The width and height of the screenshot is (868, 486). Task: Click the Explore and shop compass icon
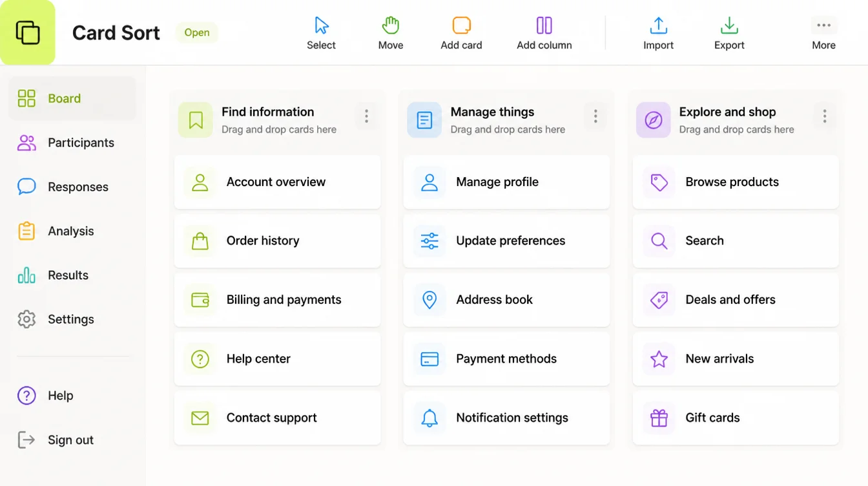[x=654, y=120]
